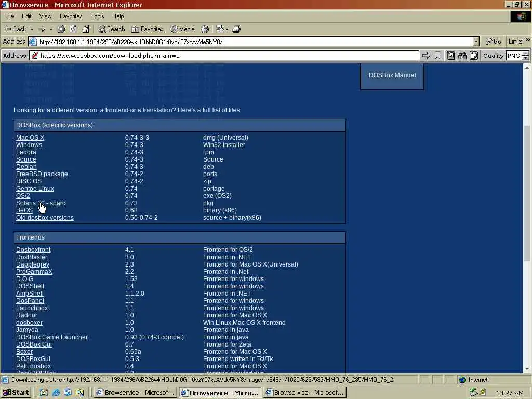The width and height of the screenshot is (532, 399).
Task: Open the RISC OS link
Action: [x=29, y=181]
